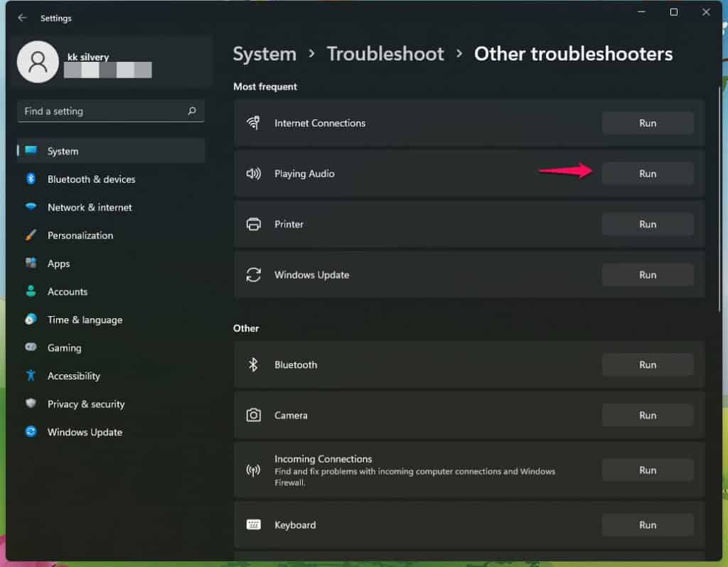Click the Internet Connections wifi icon

[254, 123]
